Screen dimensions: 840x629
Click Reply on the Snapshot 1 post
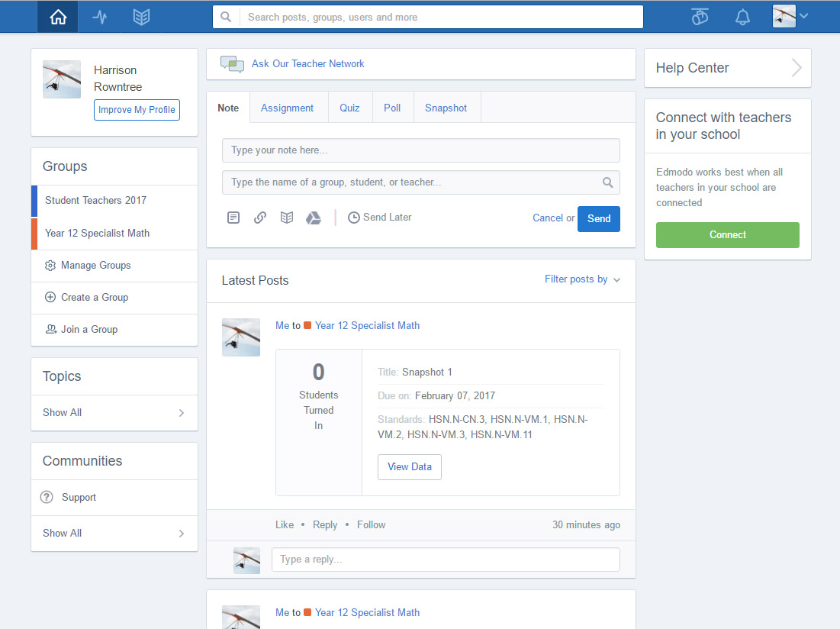point(325,524)
